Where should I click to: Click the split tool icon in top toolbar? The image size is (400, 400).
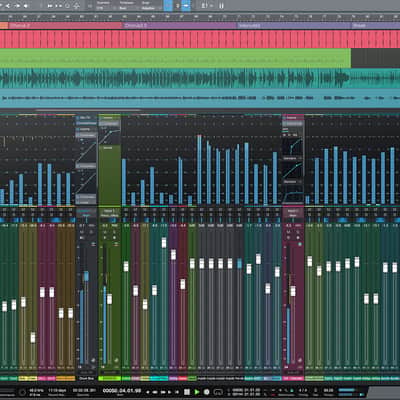coord(8,6)
